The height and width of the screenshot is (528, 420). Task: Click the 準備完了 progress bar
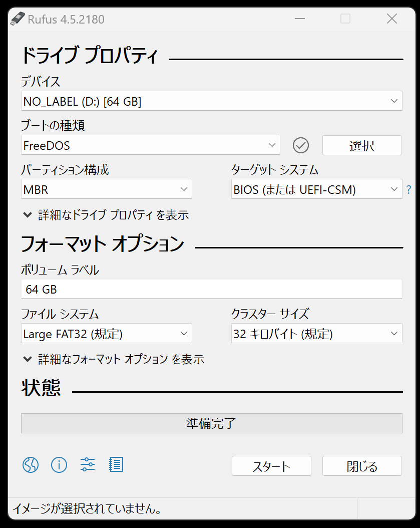click(x=211, y=423)
